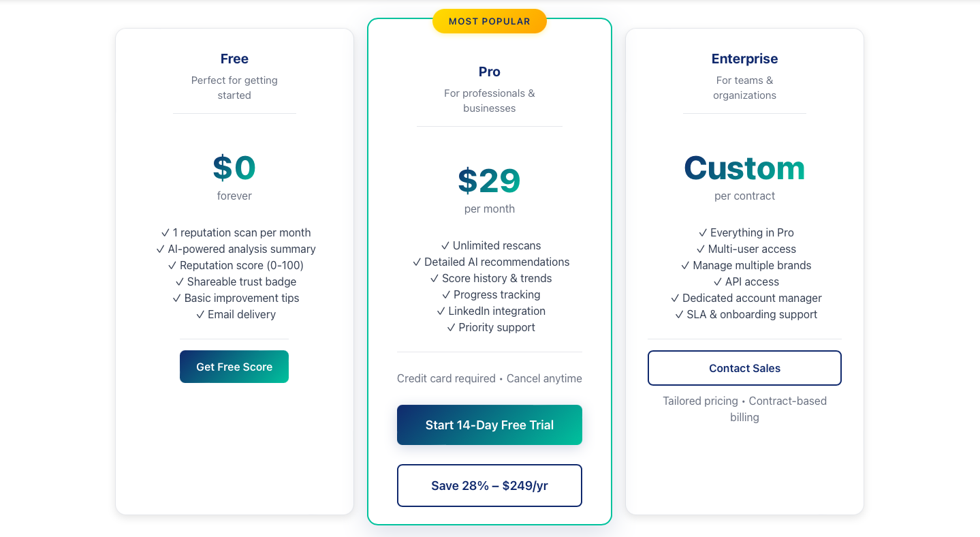This screenshot has width=980, height=537.
Task: Select the Pro plan heading
Action: click(x=489, y=72)
